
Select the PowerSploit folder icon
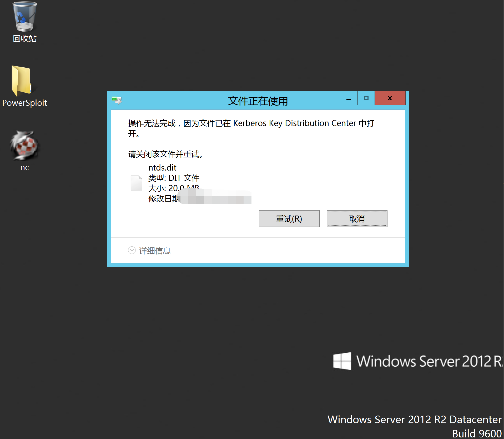pos(22,81)
